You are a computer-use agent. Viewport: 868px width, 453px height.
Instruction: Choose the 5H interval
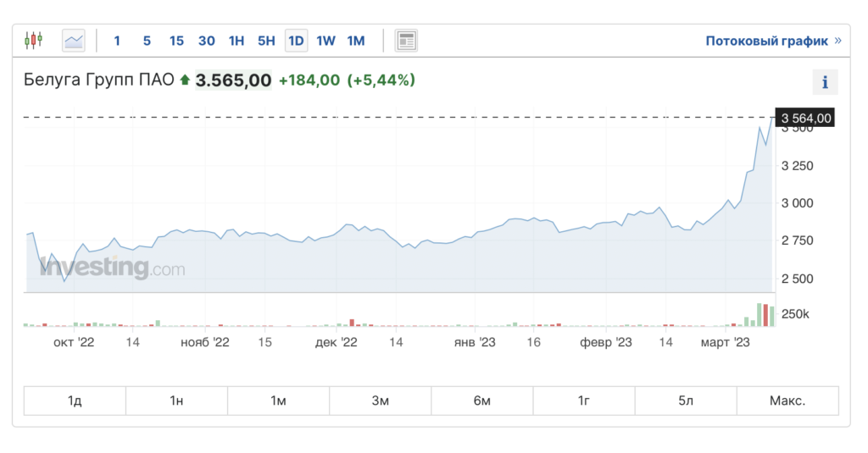pyautogui.click(x=266, y=41)
